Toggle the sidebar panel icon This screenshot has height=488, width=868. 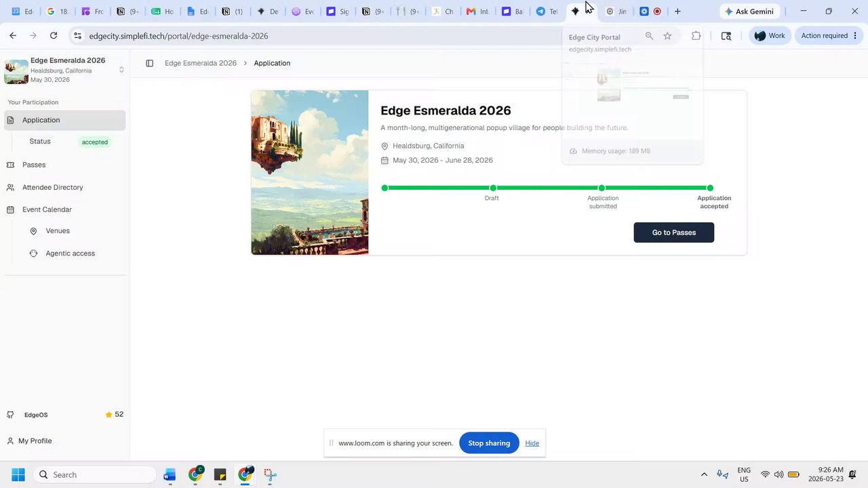tap(150, 63)
